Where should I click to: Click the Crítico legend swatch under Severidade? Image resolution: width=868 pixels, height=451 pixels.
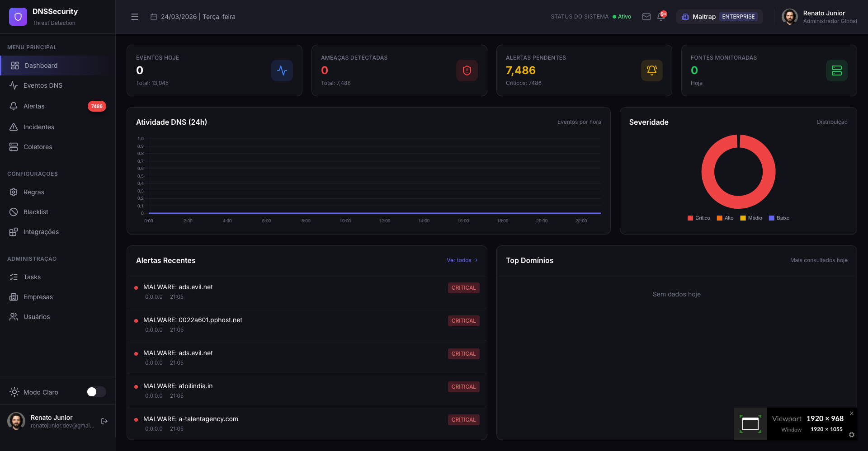[x=690, y=218]
